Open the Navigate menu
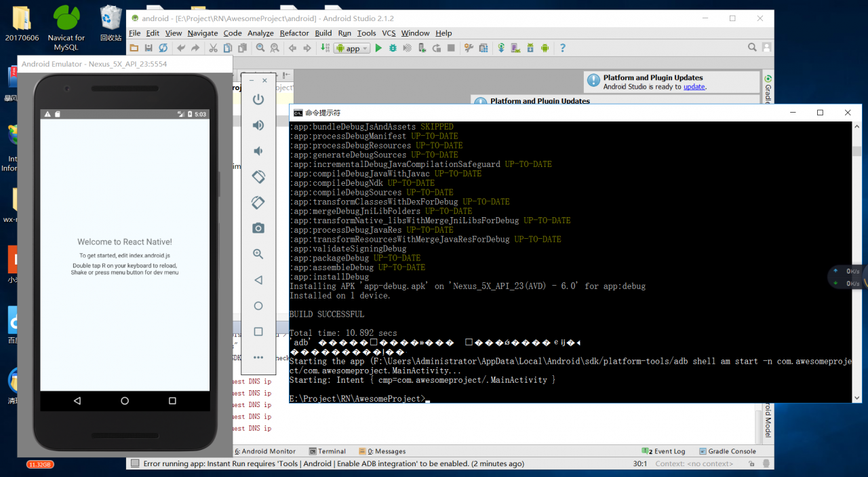Screen dimensions: 868x477 pos(203,33)
